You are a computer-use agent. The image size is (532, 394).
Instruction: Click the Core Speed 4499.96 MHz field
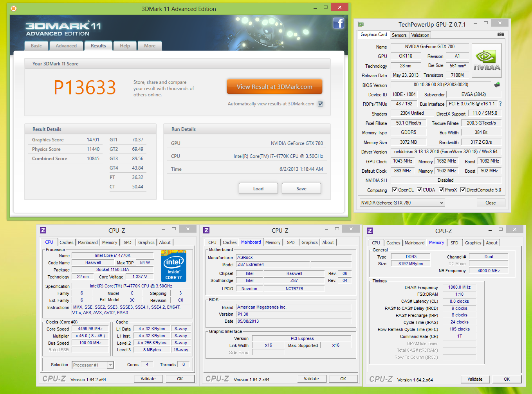point(90,329)
